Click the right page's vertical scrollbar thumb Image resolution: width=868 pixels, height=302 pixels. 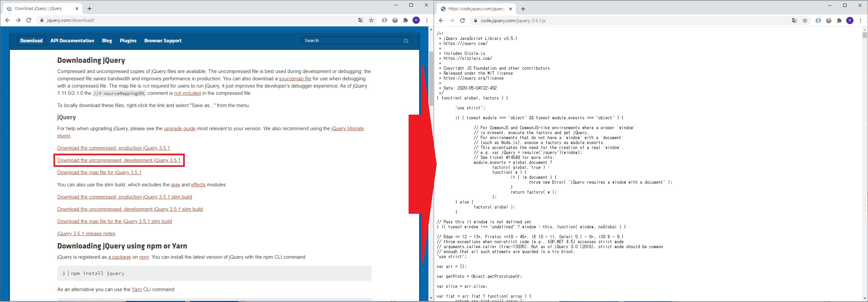pos(865,35)
